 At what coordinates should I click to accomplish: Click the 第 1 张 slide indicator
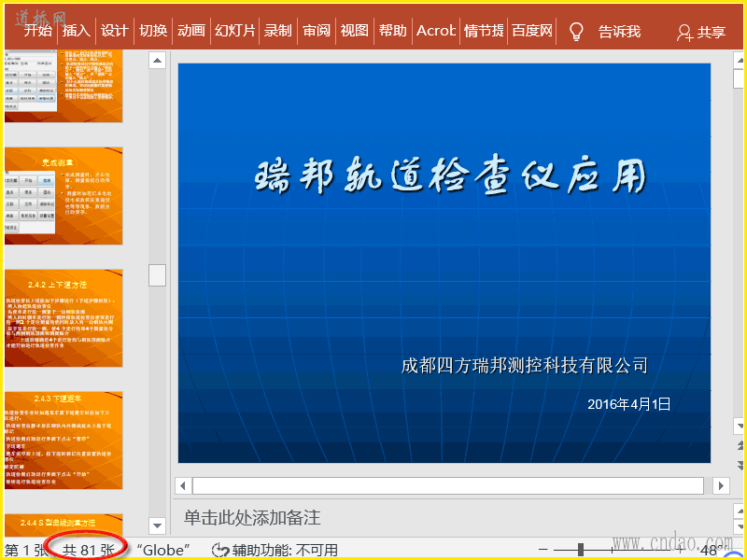[x=26, y=550]
